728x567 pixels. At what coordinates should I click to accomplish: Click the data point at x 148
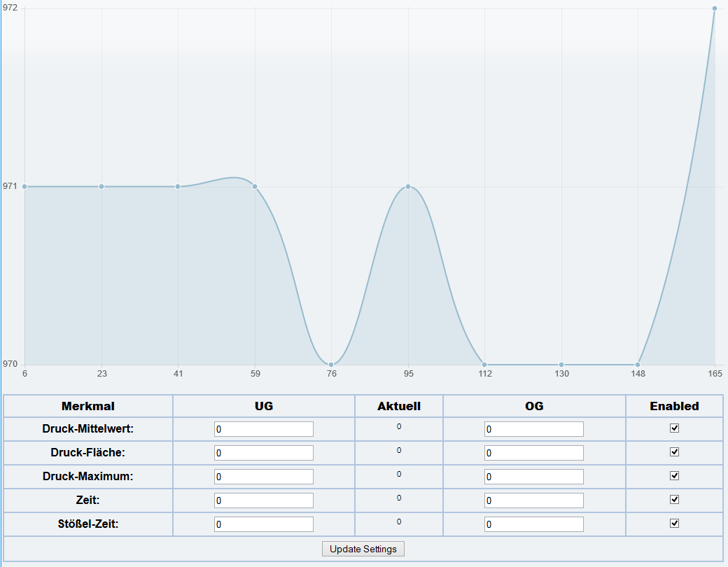[638, 365]
